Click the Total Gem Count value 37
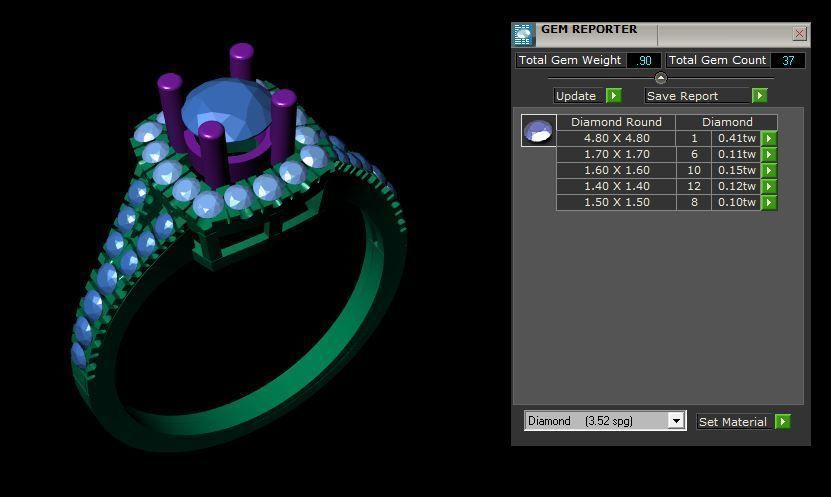Image resolution: width=831 pixels, height=497 pixels. point(788,60)
